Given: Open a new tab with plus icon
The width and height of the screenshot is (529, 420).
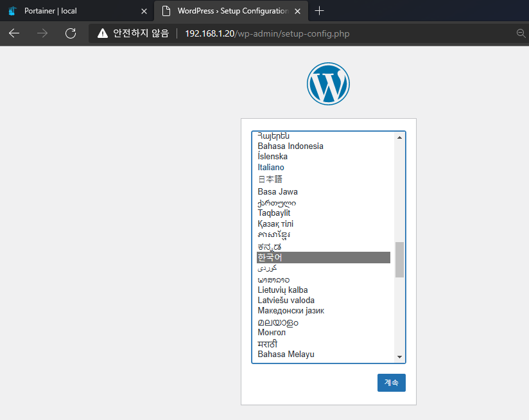Looking at the screenshot, I should 319,11.
